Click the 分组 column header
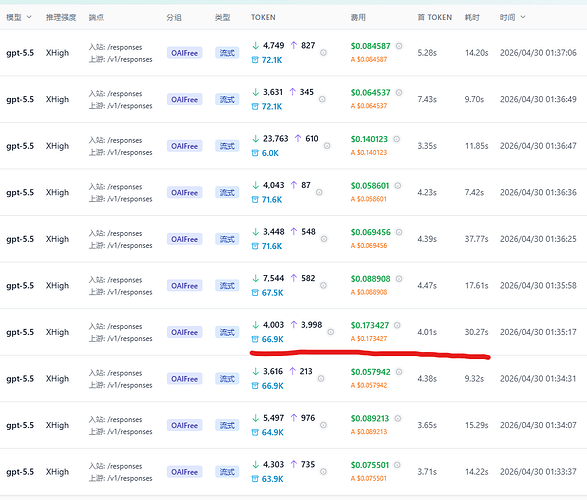 click(x=174, y=17)
